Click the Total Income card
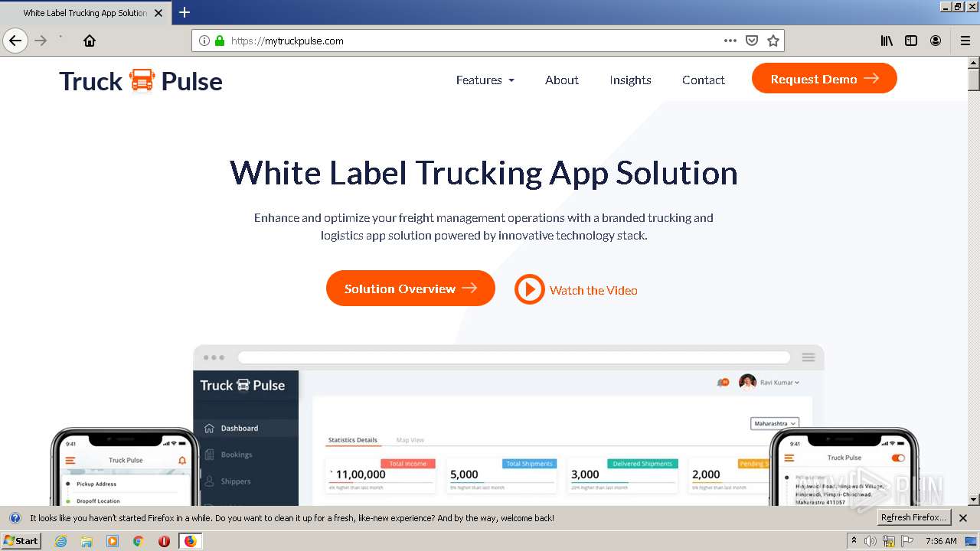This screenshot has width=980, height=551. pos(381,475)
